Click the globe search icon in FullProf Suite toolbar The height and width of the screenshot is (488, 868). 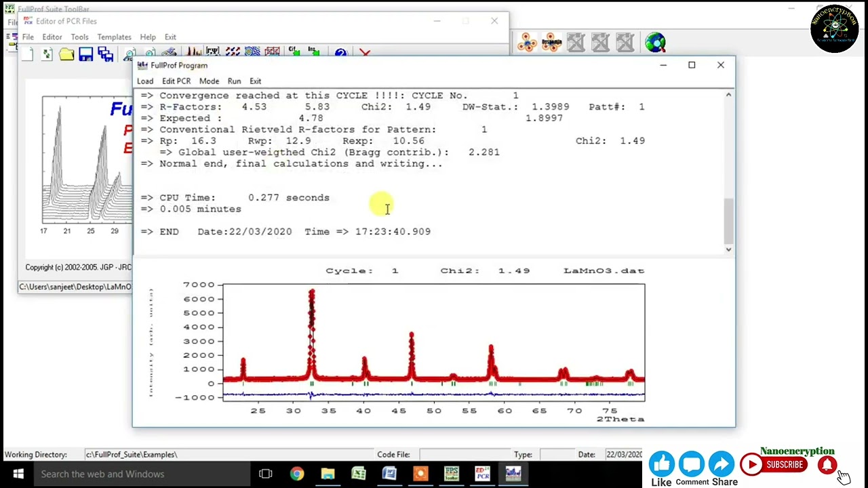[x=655, y=43]
